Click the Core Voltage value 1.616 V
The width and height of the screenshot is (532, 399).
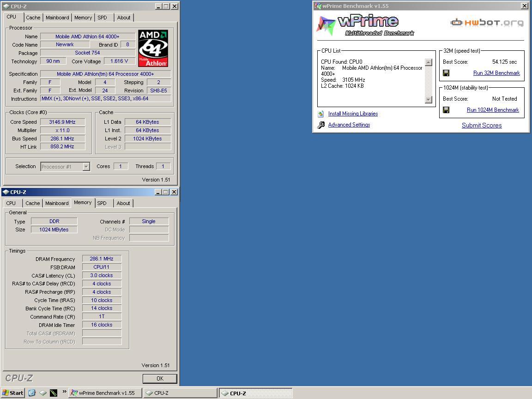119,61
